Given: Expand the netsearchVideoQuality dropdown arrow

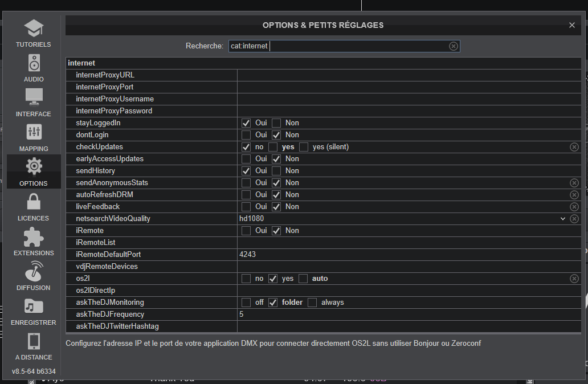Looking at the screenshot, I should (563, 219).
